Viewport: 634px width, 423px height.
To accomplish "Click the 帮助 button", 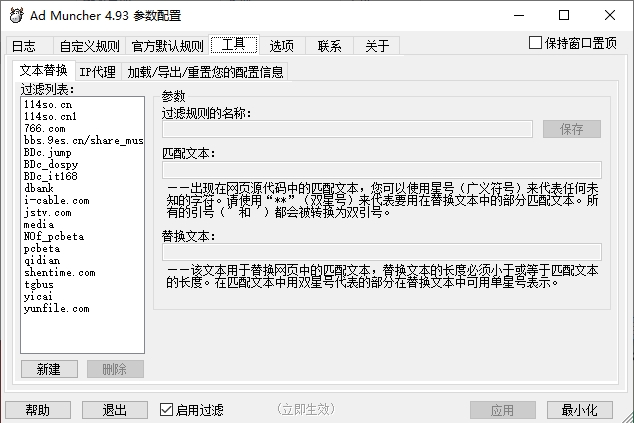I will point(38,410).
